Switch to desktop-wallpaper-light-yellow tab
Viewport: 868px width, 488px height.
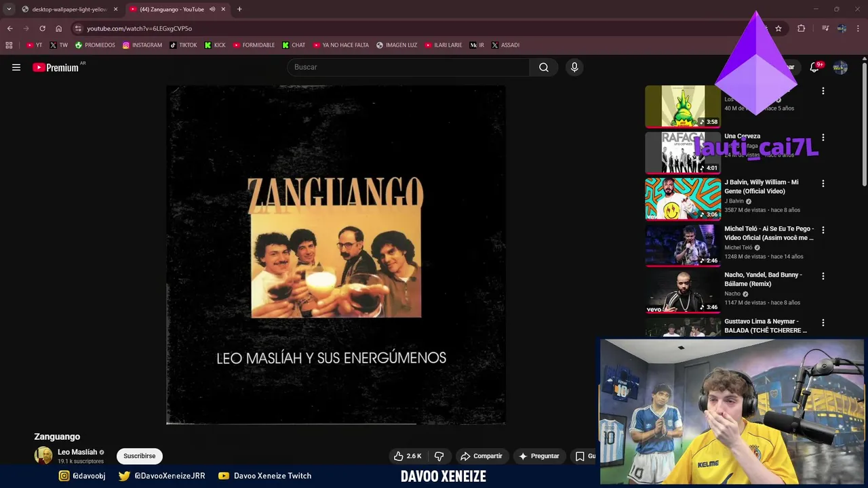[x=70, y=9]
